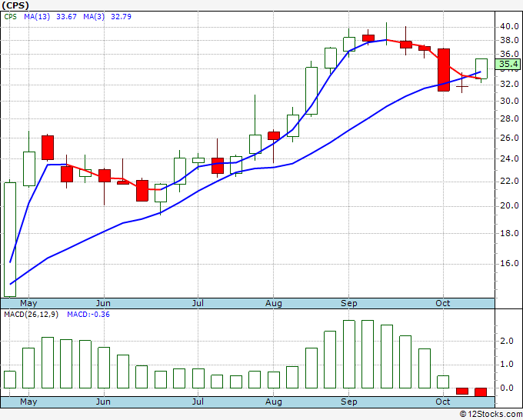Click the (CPS) chart title
523x420 pixels.
[x=15, y=5]
